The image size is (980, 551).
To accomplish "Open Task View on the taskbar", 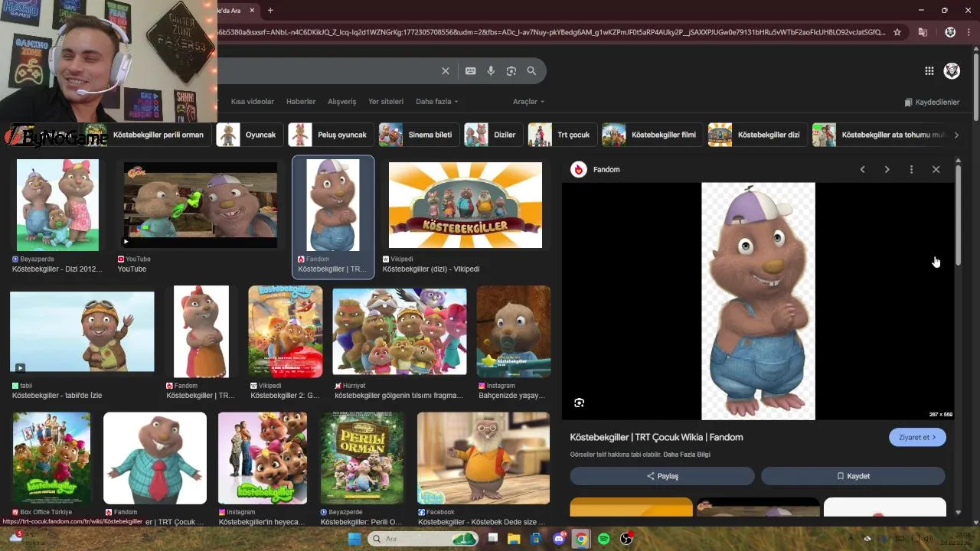I will pos(492,539).
